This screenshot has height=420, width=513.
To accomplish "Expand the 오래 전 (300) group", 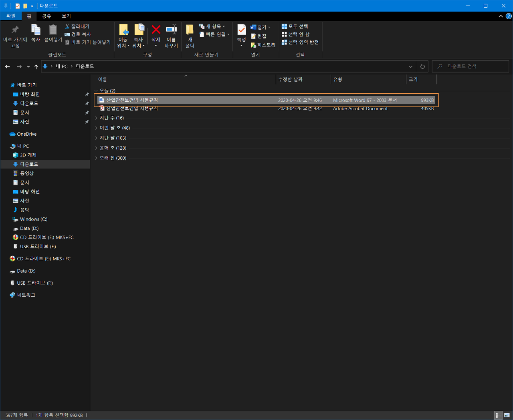I will tap(96, 158).
